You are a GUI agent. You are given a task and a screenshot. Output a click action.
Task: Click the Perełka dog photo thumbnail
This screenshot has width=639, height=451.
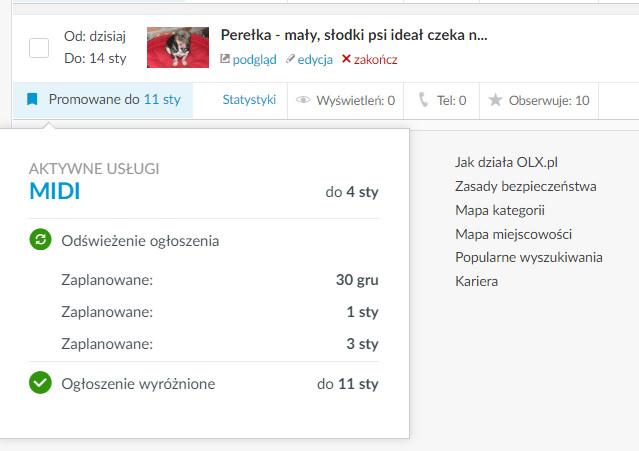pyautogui.click(x=178, y=47)
